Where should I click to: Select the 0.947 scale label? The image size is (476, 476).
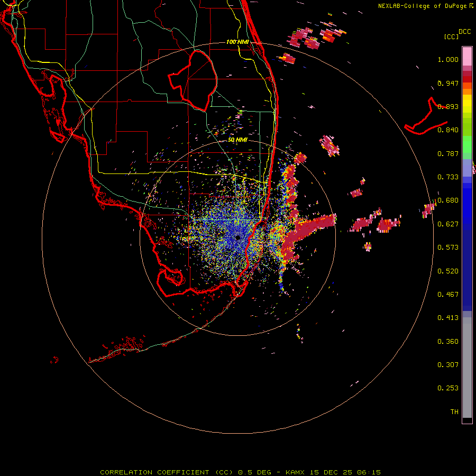click(x=448, y=83)
